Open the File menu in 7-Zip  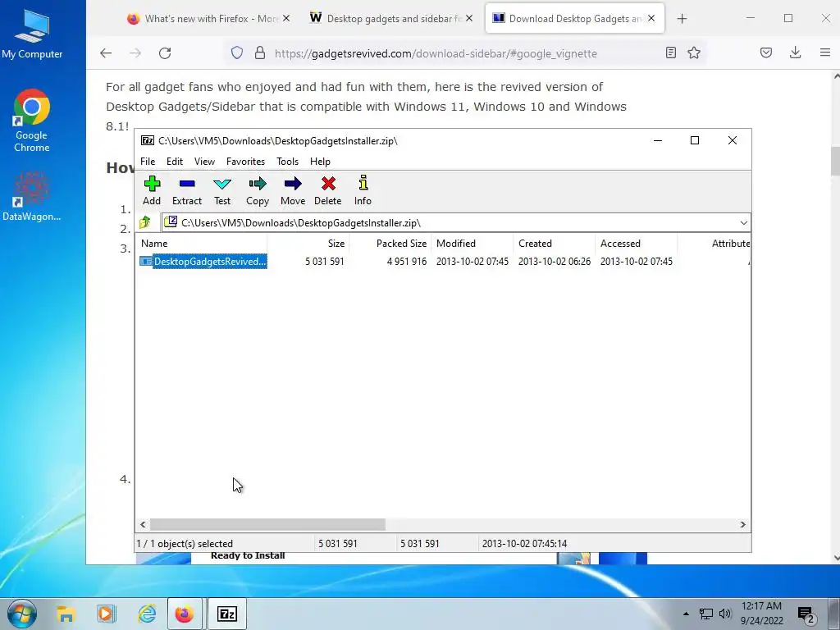[x=148, y=162]
